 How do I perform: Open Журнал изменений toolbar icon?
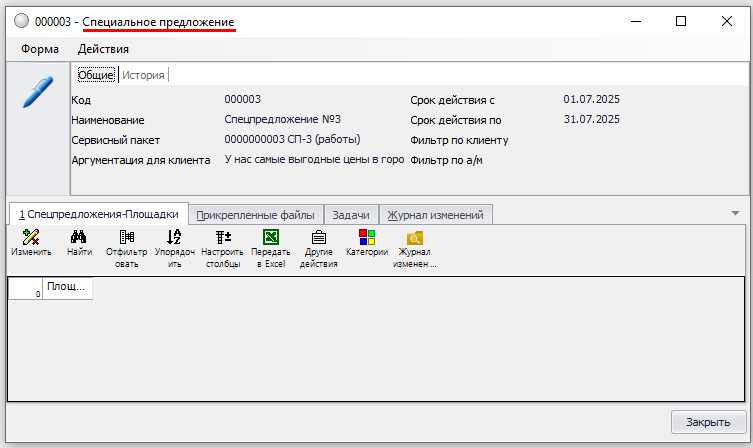(414, 238)
